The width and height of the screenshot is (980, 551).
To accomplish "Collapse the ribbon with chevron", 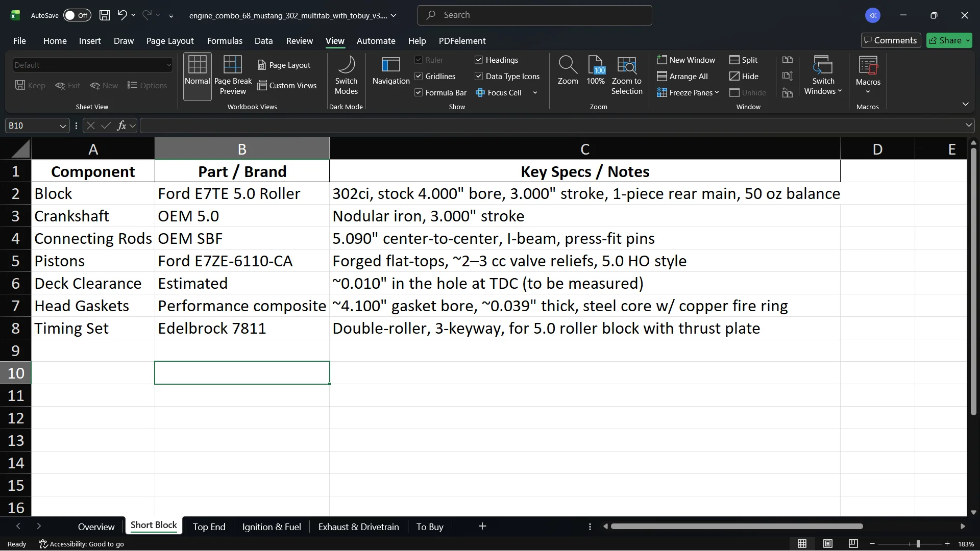I will click(965, 104).
